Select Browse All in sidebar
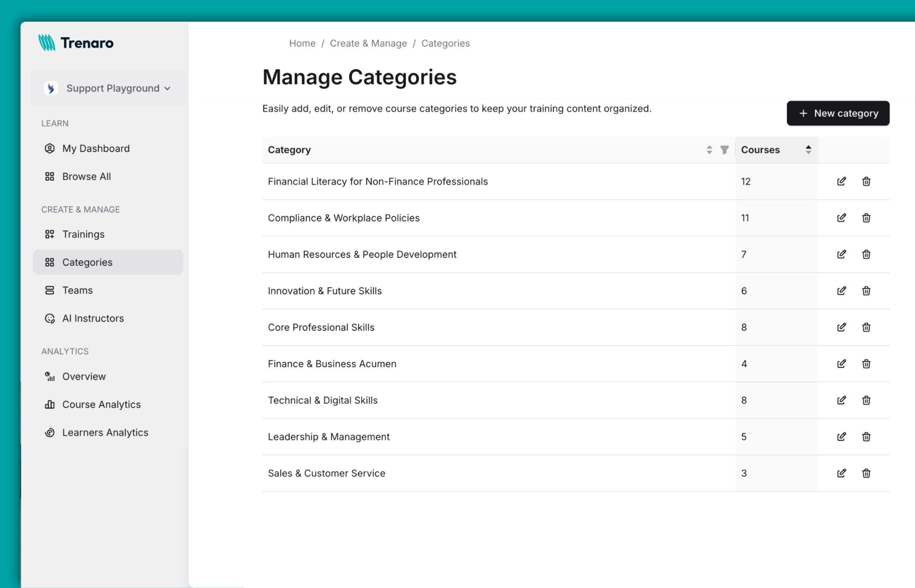915x588 pixels. pyautogui.click(x=86, y=176)
